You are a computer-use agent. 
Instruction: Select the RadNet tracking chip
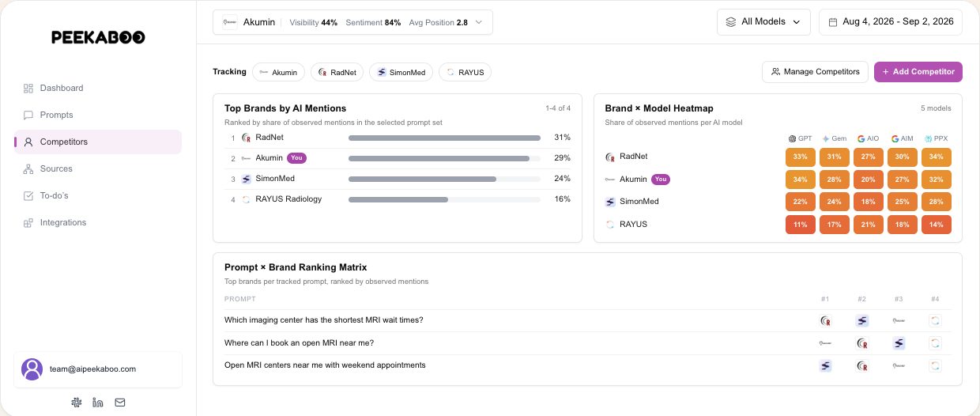click(x=337, y=72)
